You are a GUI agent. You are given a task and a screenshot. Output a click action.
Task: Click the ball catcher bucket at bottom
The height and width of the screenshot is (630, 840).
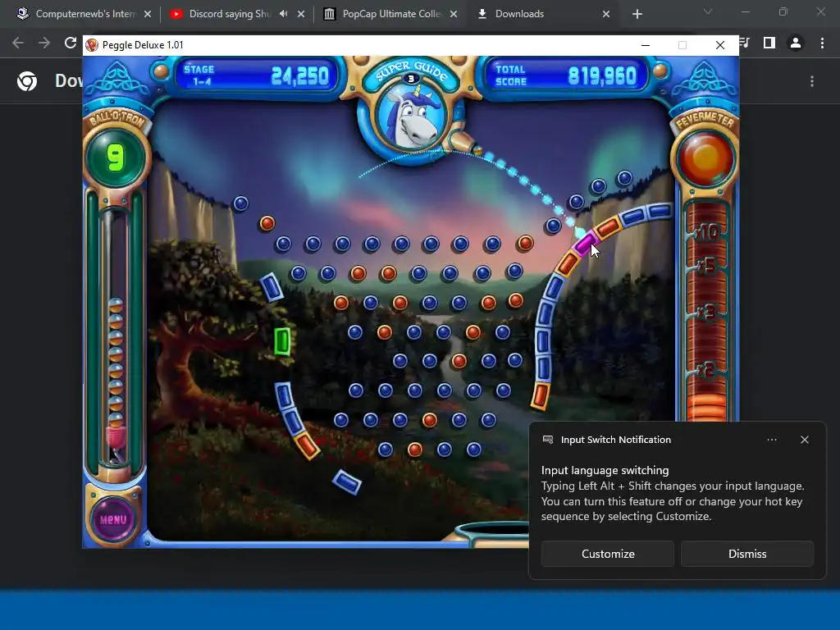click(x=492, y=533)
